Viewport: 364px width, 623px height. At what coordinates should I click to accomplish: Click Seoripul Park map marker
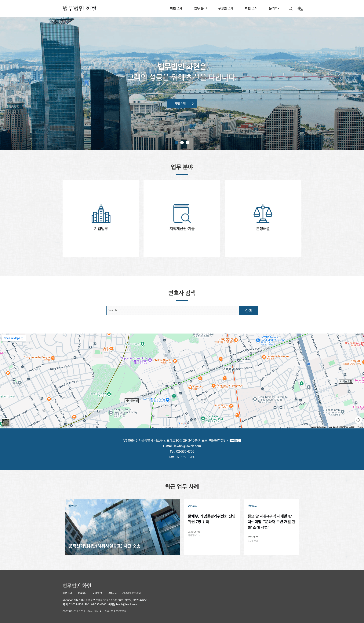tap(109, 394)
